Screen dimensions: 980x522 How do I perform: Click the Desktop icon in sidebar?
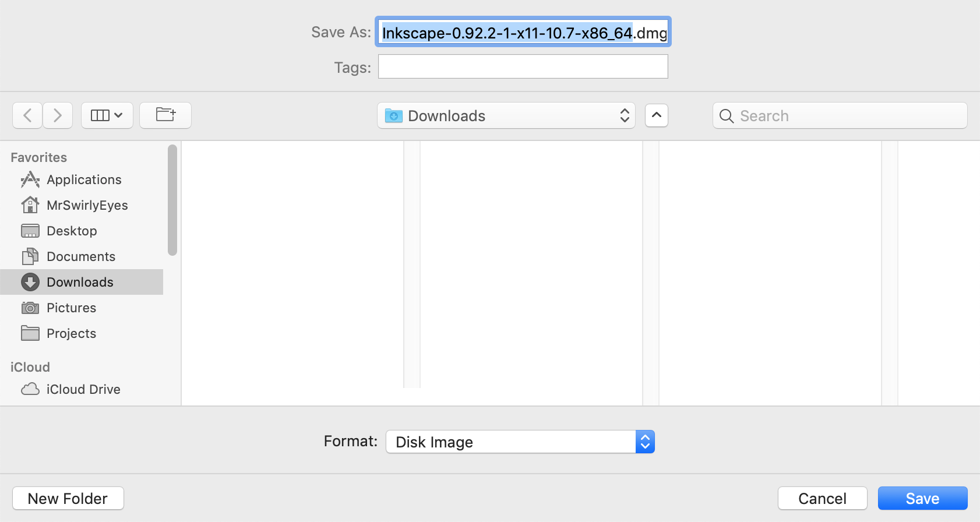(x=30, y=231)
